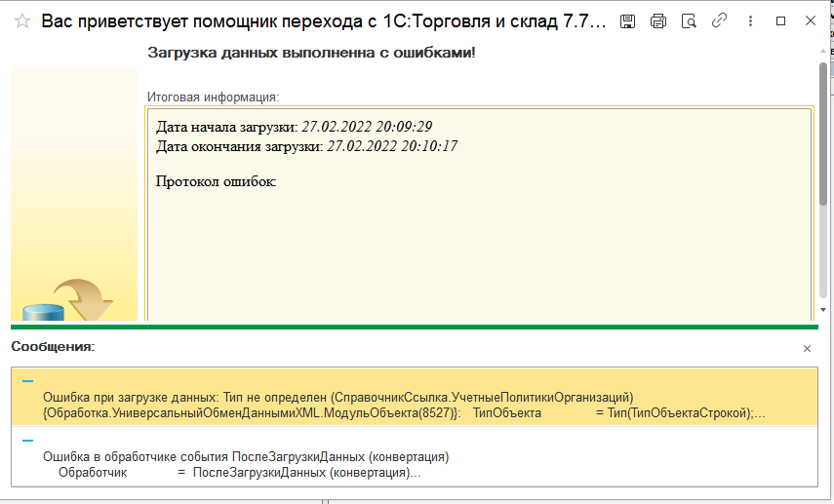Open print preview icon

pos(689,21)
